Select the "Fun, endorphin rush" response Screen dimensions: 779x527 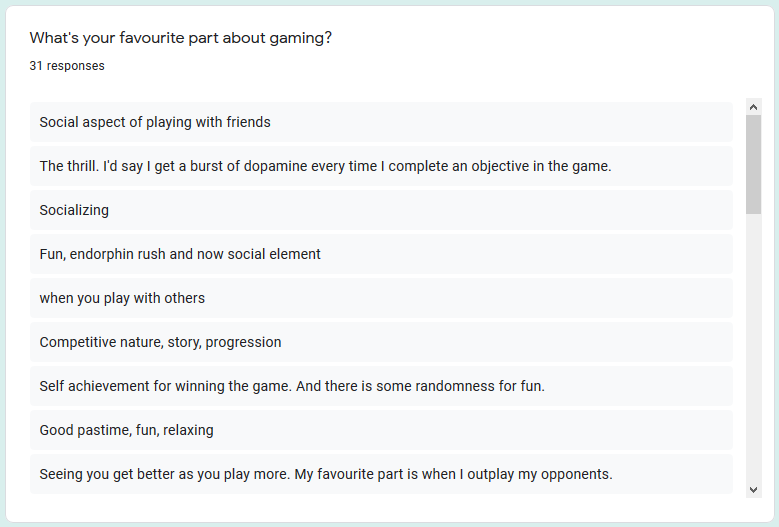(180, 254)
